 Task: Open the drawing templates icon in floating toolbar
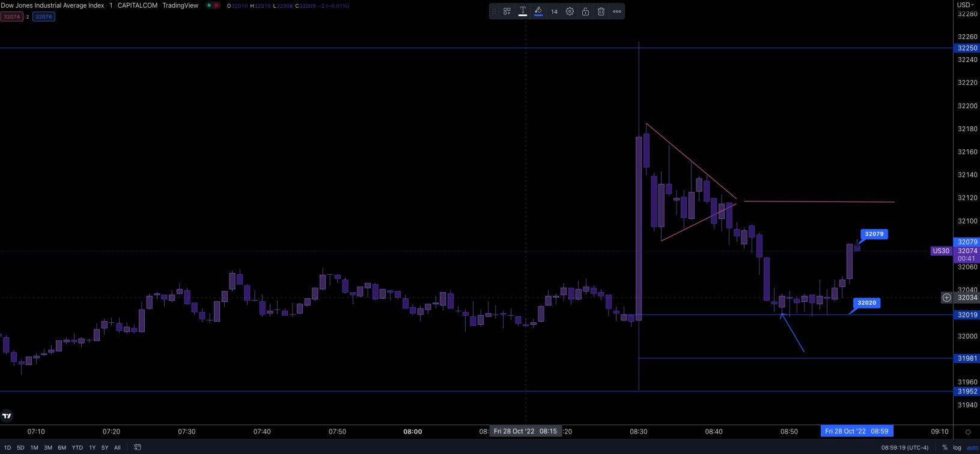pyautogui.click(x=507, y=11)
